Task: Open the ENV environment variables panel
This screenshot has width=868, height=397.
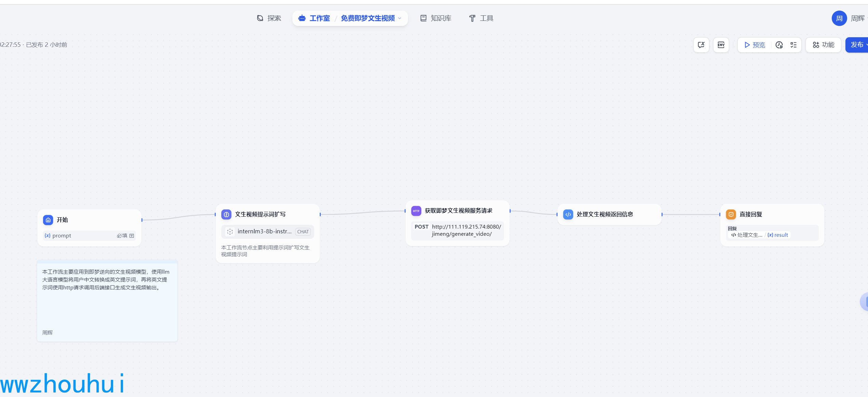Action: pos(721,45)
